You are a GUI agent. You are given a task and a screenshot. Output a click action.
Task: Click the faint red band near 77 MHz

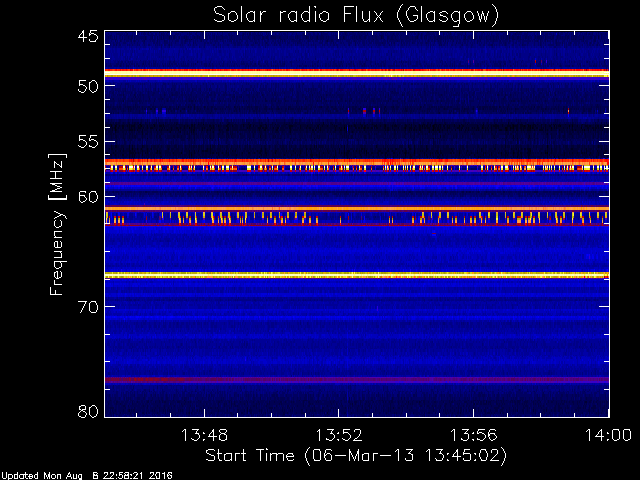point(357,380)
